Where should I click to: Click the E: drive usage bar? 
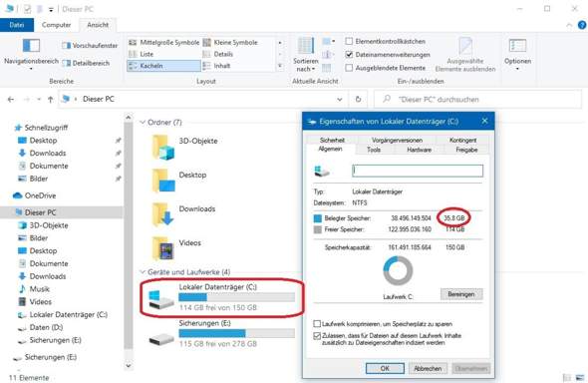tap(236, 333)
